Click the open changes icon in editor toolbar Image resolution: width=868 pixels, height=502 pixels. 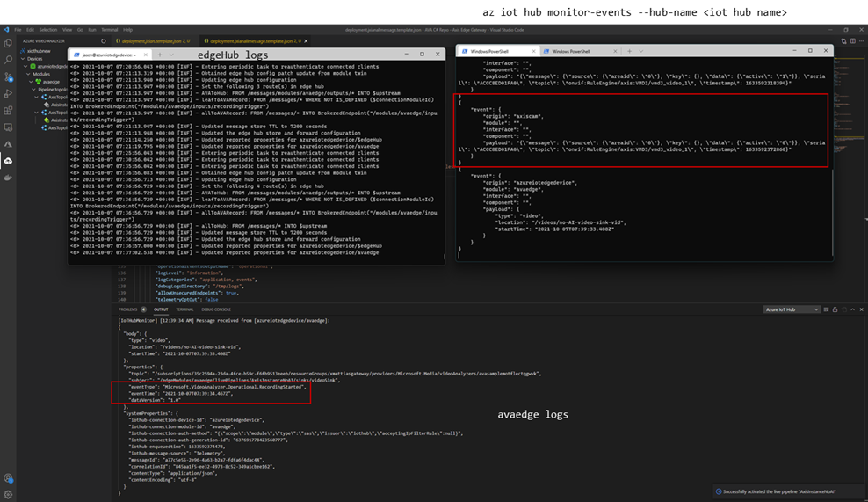843,41
